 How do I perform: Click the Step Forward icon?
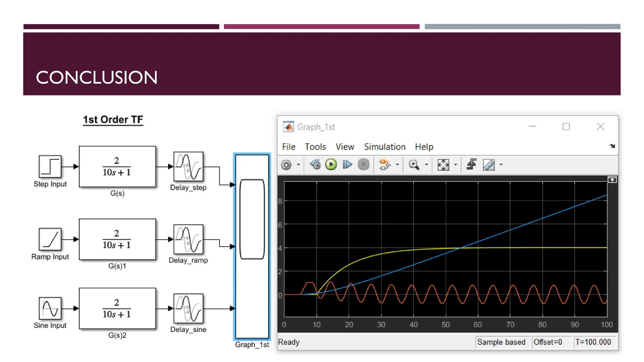pyautogui.click(x=347, y=164)
